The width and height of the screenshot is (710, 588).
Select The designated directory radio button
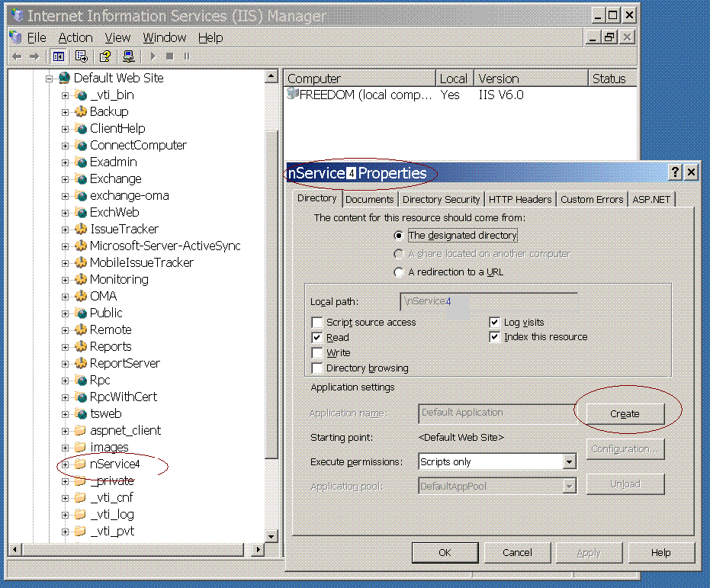click(x=398, y=236)
